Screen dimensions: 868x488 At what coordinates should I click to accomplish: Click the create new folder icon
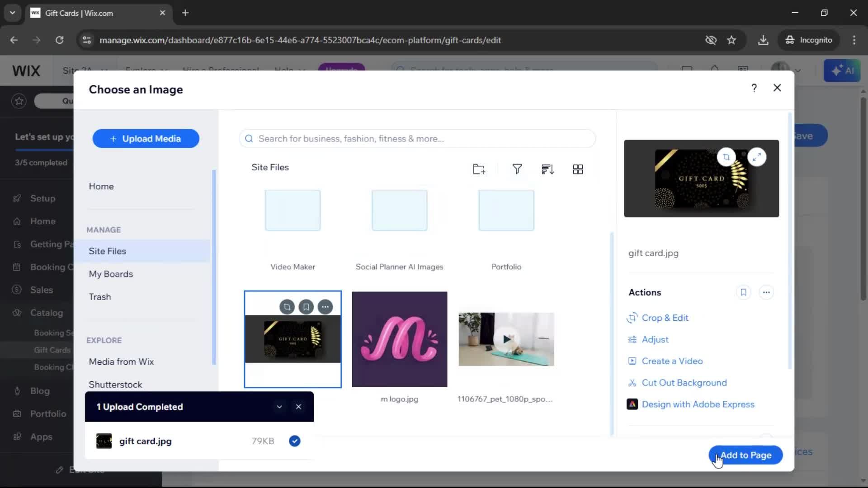pyautogui.click(x=479, y=169)
